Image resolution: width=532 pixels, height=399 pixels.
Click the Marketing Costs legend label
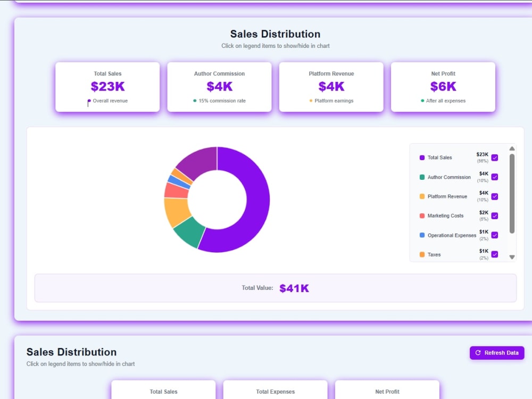point(445,216)
